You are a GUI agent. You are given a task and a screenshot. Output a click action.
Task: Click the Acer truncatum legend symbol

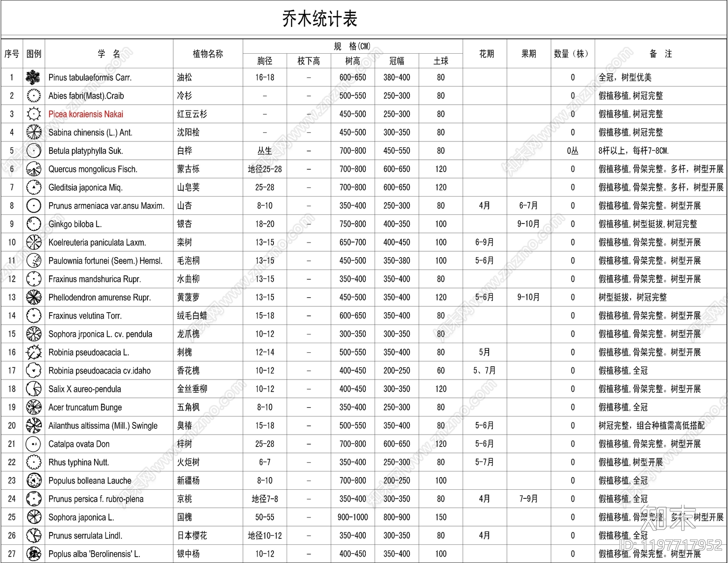pos(34,407)
